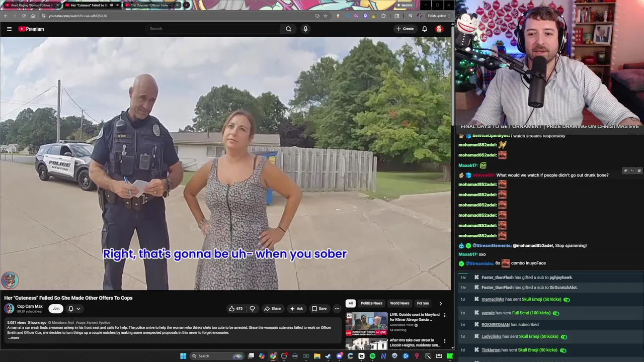Image resolution: width=644 pixels, height=362 pixels.
Task: Open the YouTube notifications bell
Action: 425,29
